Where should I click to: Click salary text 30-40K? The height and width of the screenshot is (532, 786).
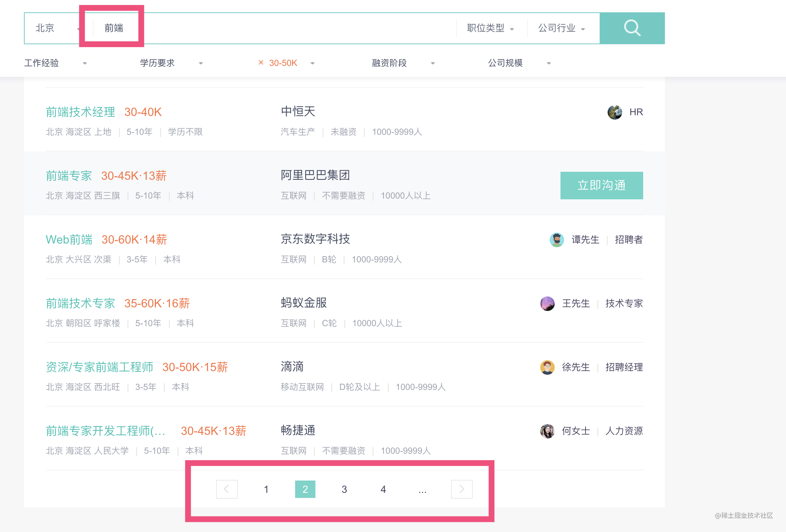coord(143,112)
